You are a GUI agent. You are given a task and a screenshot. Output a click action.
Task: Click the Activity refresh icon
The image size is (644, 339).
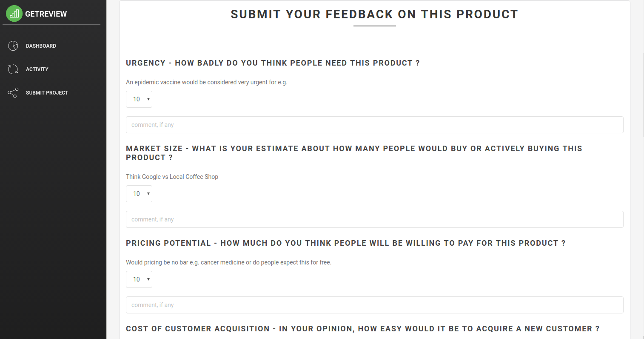coord(13,69)
